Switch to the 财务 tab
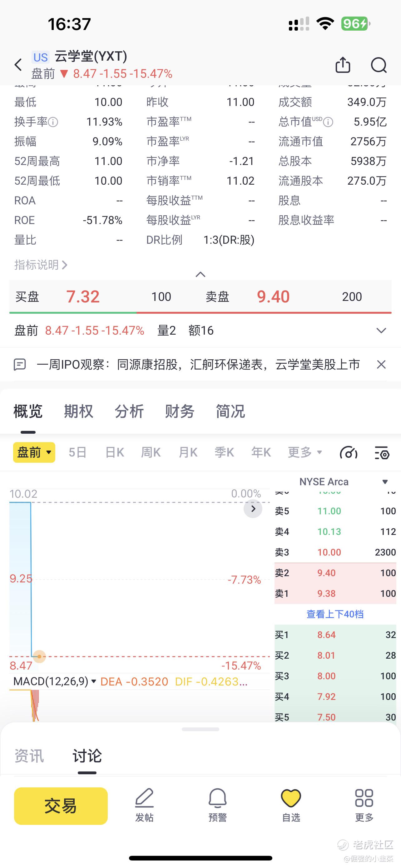401x868 pixels. [180, 412]
